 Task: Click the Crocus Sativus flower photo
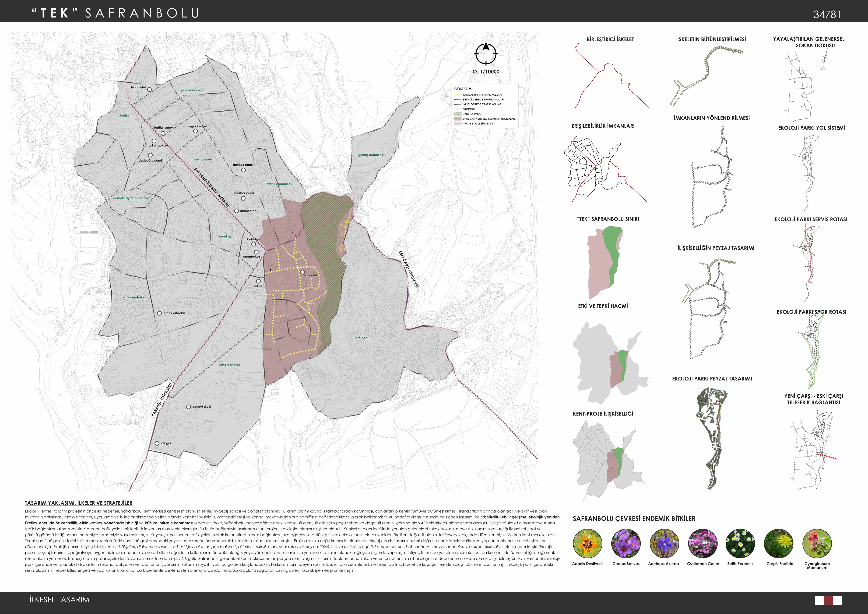point(626,544)
